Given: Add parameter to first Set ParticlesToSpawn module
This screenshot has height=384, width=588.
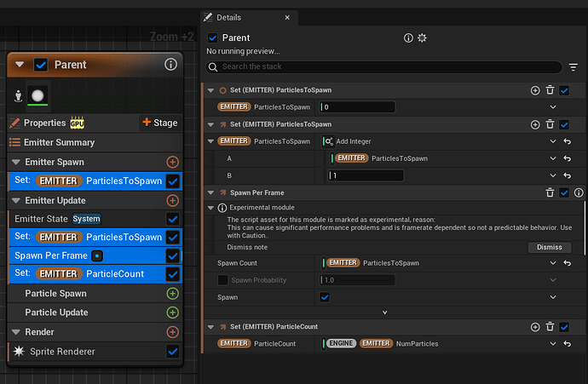Looking at the screenshot, I should point(535,90).
